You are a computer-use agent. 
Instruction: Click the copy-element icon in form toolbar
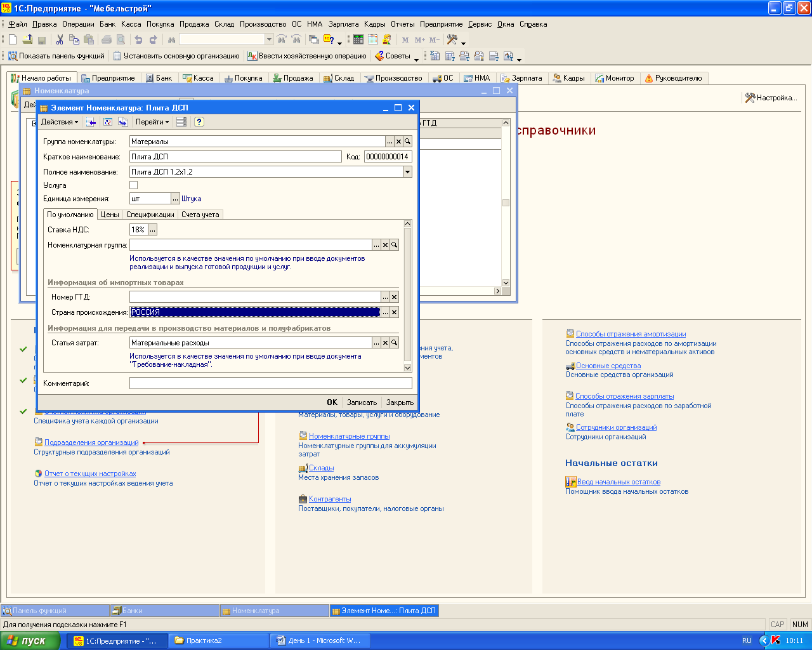[x=123, y=122]
